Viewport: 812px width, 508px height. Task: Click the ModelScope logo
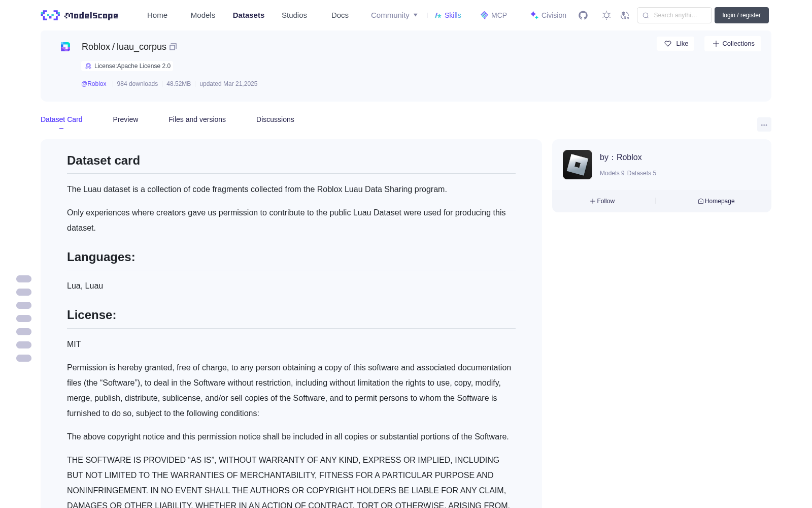[x=80, y=15]
